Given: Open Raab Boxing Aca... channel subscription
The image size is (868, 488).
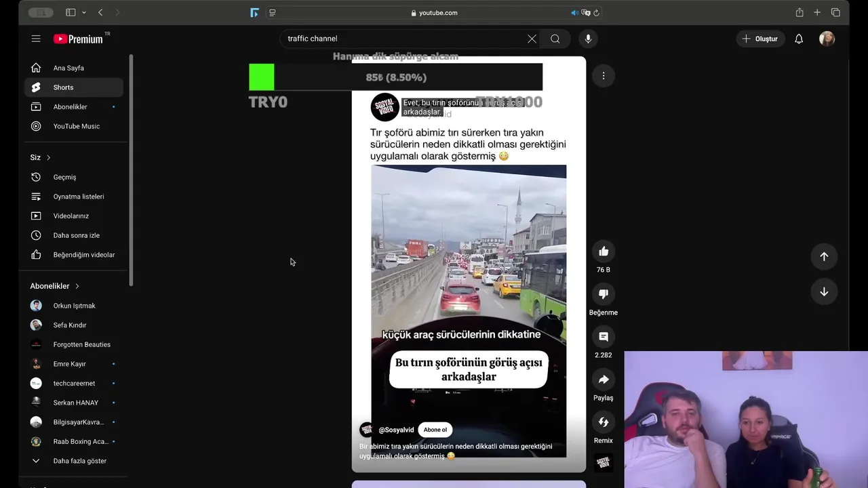Looking at the screenshot, I should [74, 441].
